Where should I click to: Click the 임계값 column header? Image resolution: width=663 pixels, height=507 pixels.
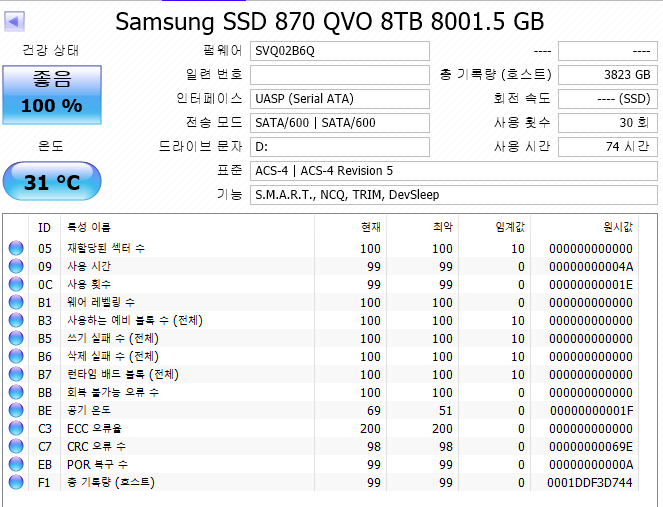click(x=494, y=227)
